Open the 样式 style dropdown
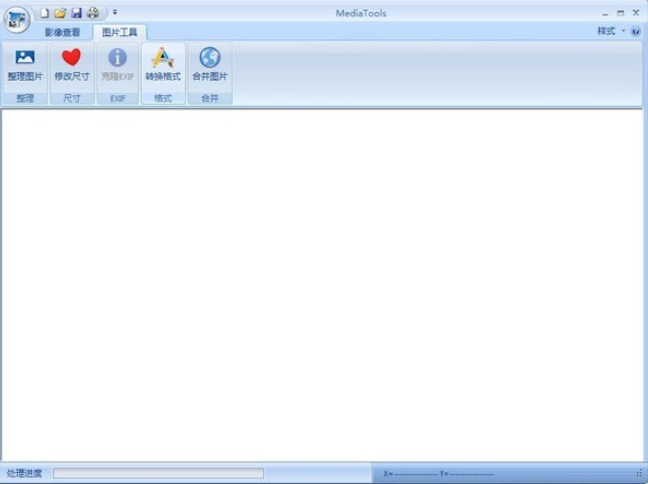Image resolution: width=648 pixels, height=484 pixels. click(x=611, y=31)
